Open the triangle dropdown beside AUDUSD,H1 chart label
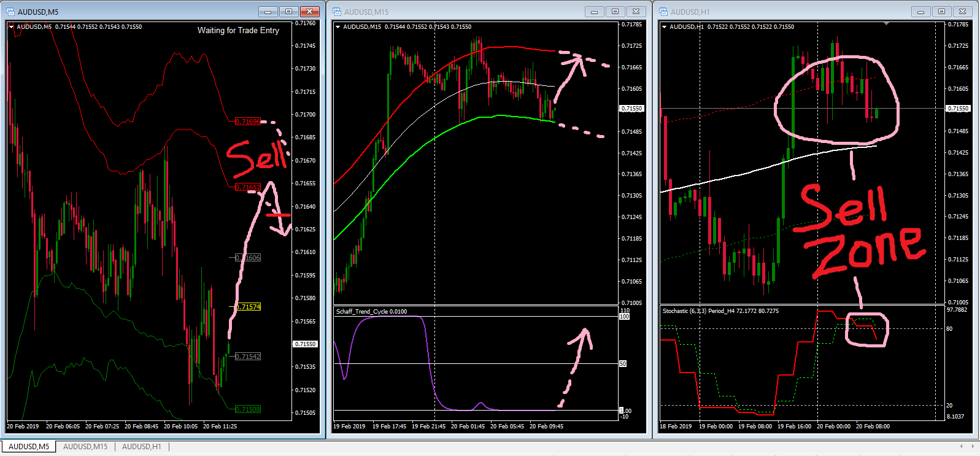Image resolution: width=980 pixels, height=456 pixels. [664, 27]
